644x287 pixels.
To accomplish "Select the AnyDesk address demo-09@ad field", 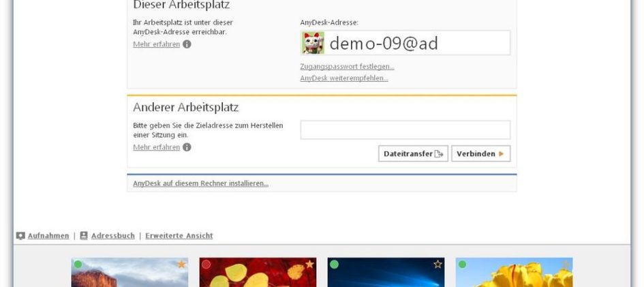I will click(x=416, y=44).
